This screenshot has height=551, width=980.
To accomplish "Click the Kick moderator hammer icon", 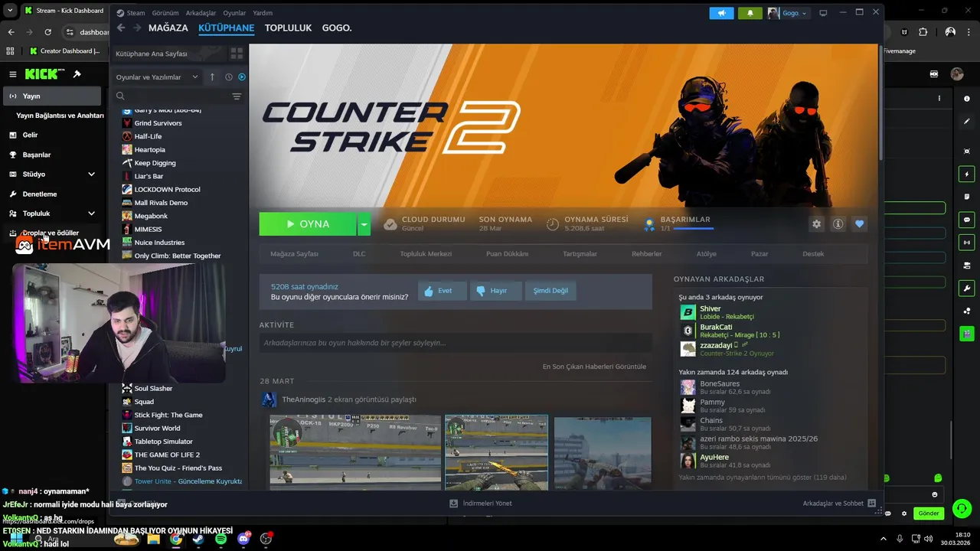I will click(77, 74).
